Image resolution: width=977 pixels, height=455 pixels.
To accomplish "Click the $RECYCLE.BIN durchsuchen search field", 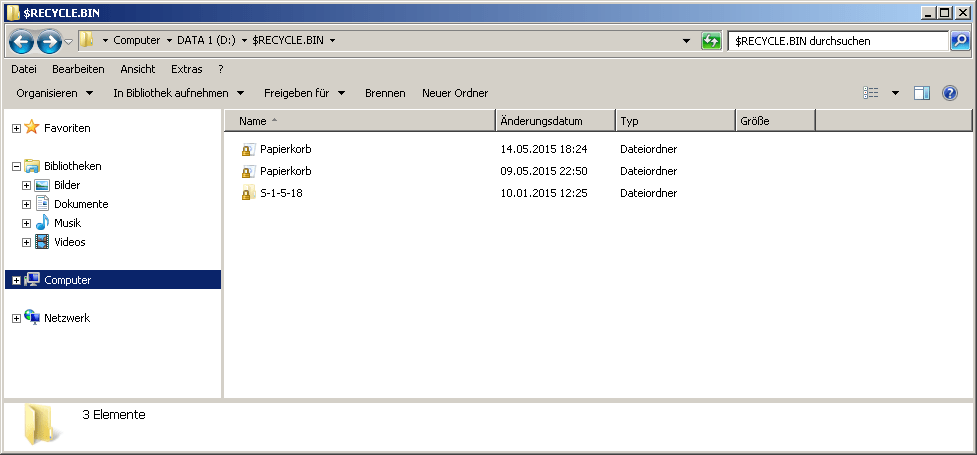I will [x=836, y=41].
